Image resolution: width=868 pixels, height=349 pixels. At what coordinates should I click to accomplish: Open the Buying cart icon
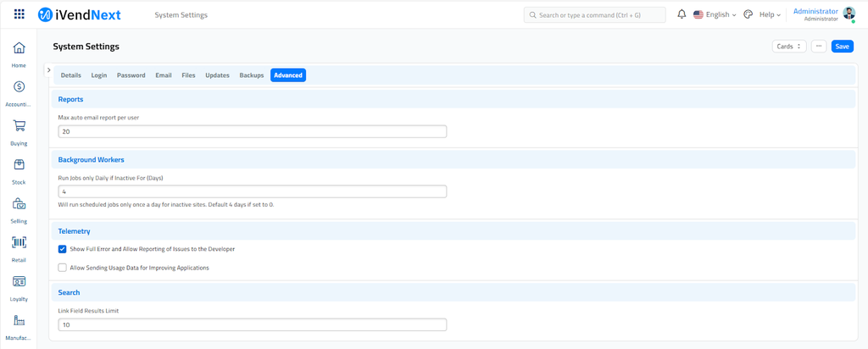tap(19, 126)
